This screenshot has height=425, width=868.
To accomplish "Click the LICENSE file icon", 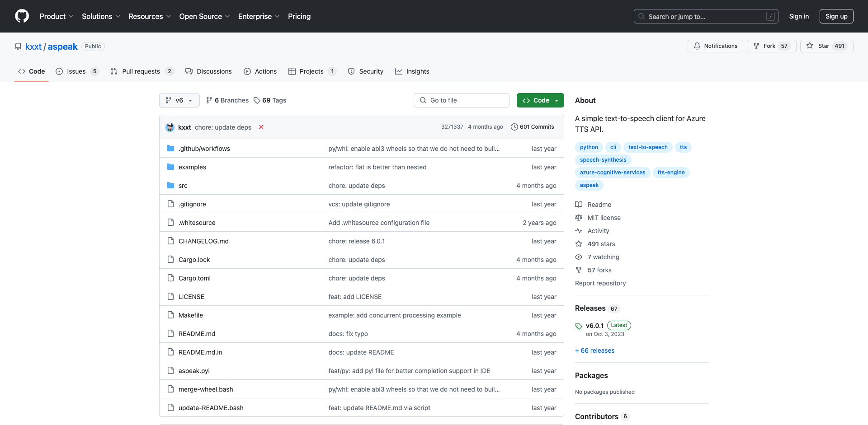I will tap(170, 297).
